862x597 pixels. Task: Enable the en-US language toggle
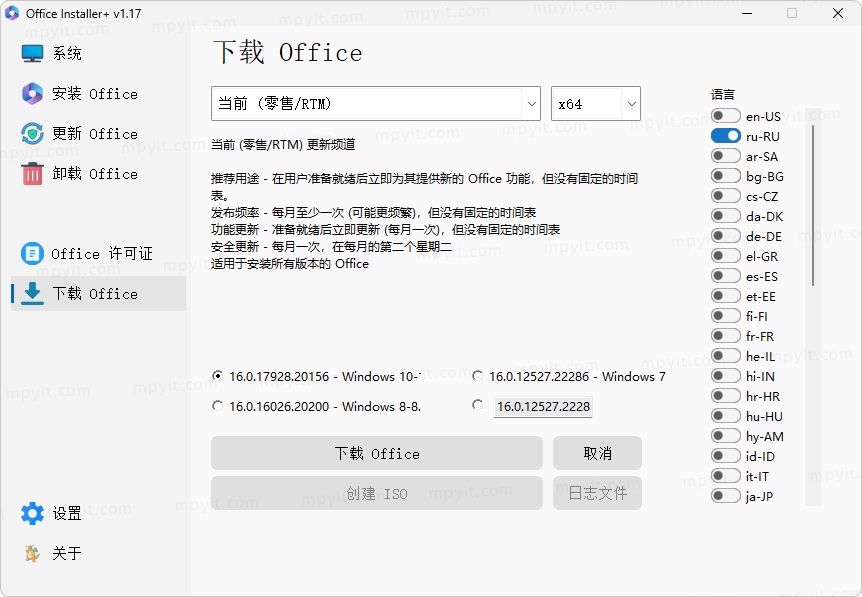[726, 116]
